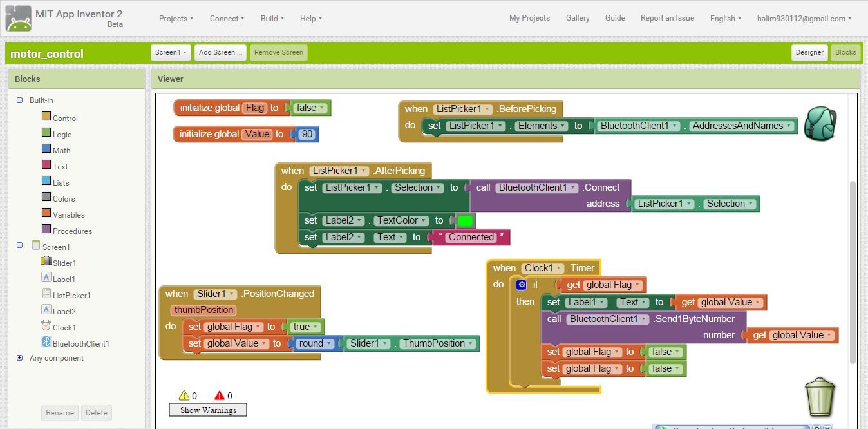Image resolution: width=868 pixels, height=429 pixels.
Task: Click the MIT App Inventor Android logo
Action: click(18, 18)
